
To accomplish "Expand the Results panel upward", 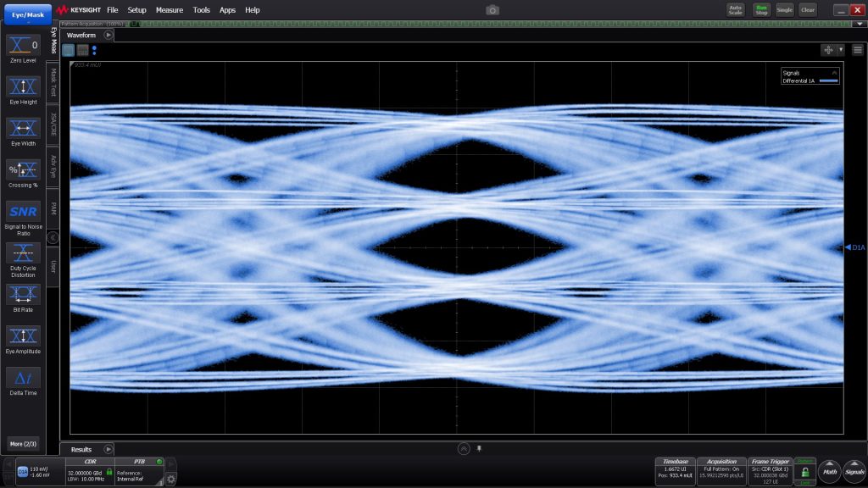I will pyautogui.click(x=463, y=448).
